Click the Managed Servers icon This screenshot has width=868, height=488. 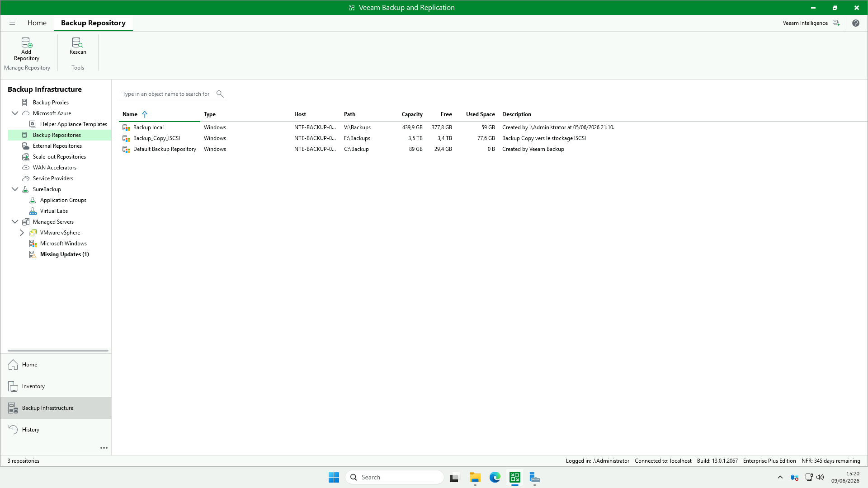26,222
